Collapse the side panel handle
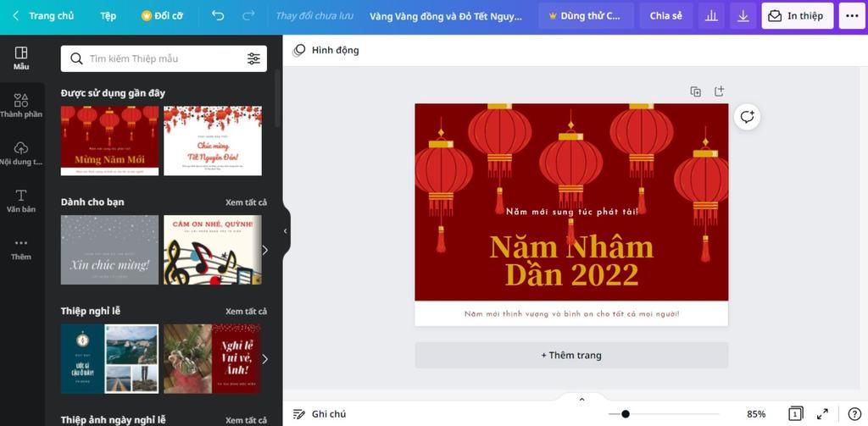Screen dimensions: 868x426 coord(286,231)
